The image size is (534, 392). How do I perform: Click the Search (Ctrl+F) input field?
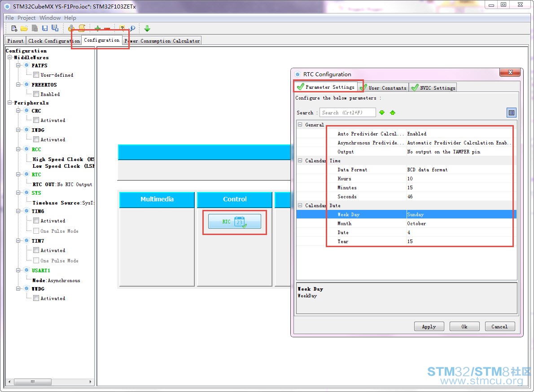[347, 113]
